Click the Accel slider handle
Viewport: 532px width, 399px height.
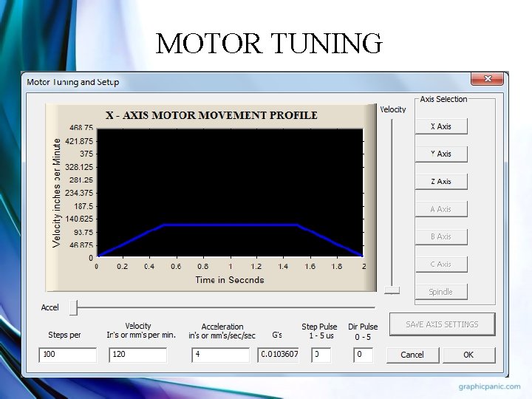73,307
